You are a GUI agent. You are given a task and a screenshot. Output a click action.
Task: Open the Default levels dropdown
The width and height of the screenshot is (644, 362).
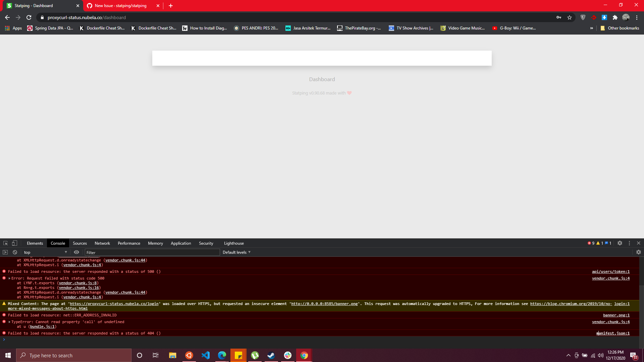click(x=236, y=252)
